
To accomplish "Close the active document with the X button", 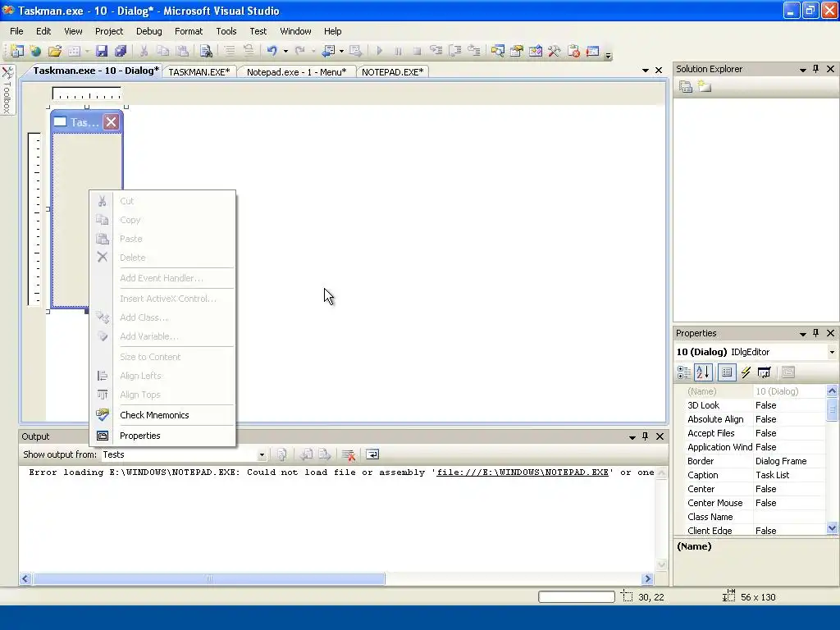I will tap(659, 71).
